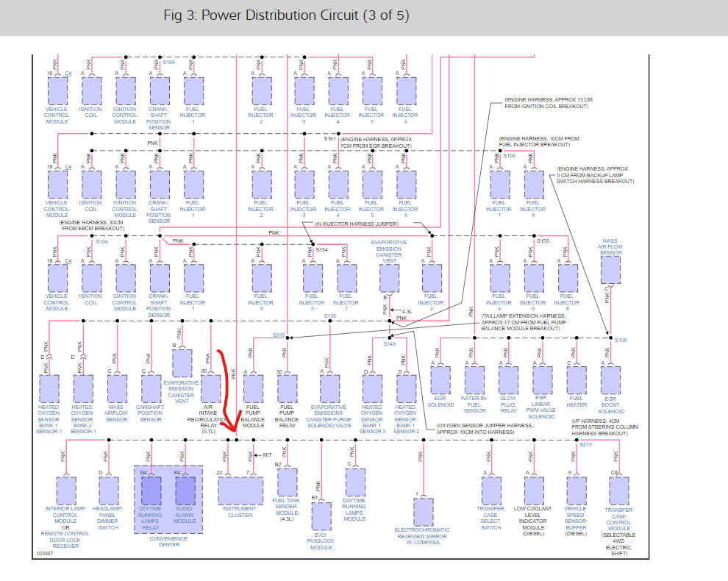
Task: Click Heated Oxygen Sensor Bank 1 Sensor 1 label
Action: click(x=49, y=419)
